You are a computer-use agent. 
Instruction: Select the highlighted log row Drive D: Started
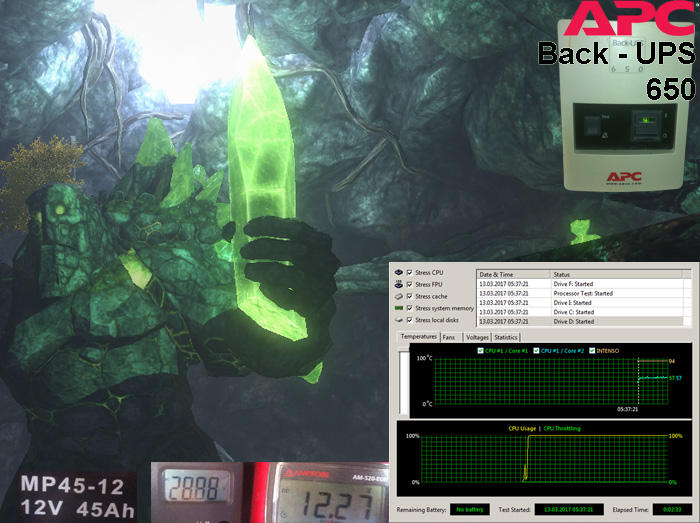pyautogui.click(x=579, y=321)
